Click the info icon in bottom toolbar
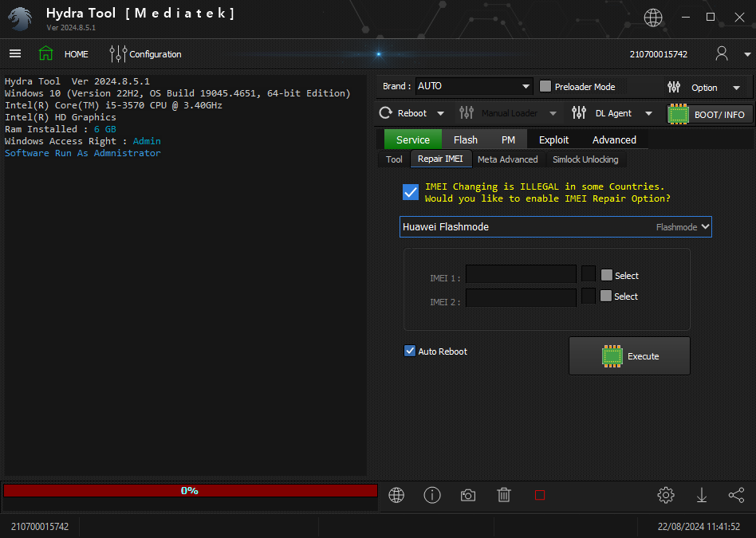756x538 pixels. [x=432, y=495]
